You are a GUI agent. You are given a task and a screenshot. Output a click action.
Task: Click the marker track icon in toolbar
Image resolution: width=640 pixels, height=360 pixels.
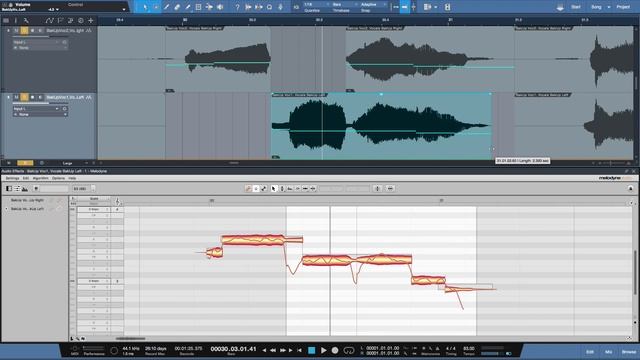point(447,7)
